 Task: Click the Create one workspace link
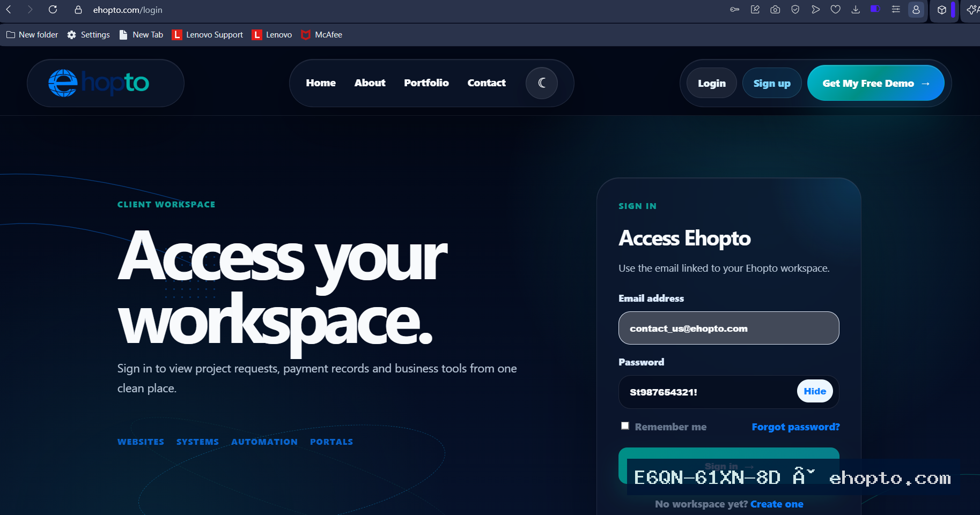[777, 504]
